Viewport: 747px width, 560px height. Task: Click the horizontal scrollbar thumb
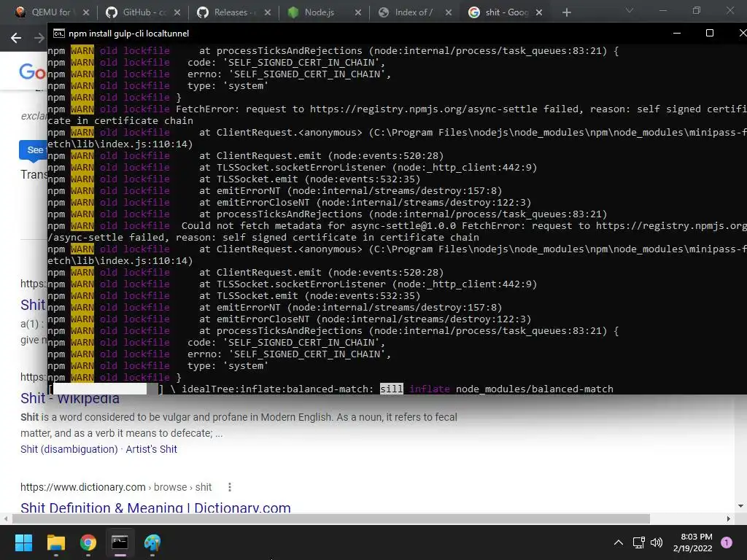pyautogui.click(x=331, y=518)
